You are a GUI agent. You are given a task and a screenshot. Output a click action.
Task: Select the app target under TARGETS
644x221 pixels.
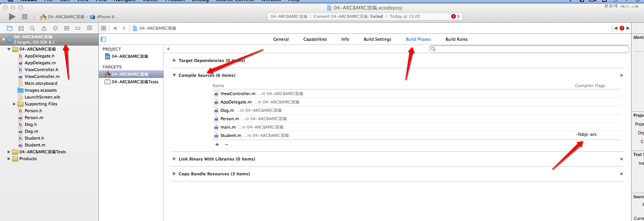[x=131, y=74]
